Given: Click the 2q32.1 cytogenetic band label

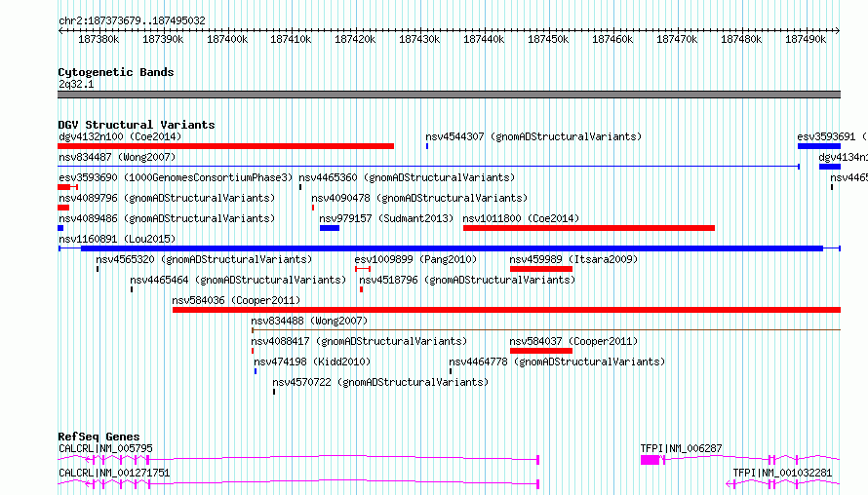Looking at the screenshot, I should 76,84.
